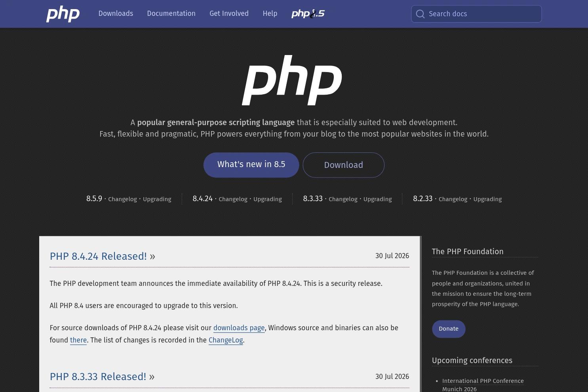
Task: Open the Help nav item
Action: (x=270, y=13)
